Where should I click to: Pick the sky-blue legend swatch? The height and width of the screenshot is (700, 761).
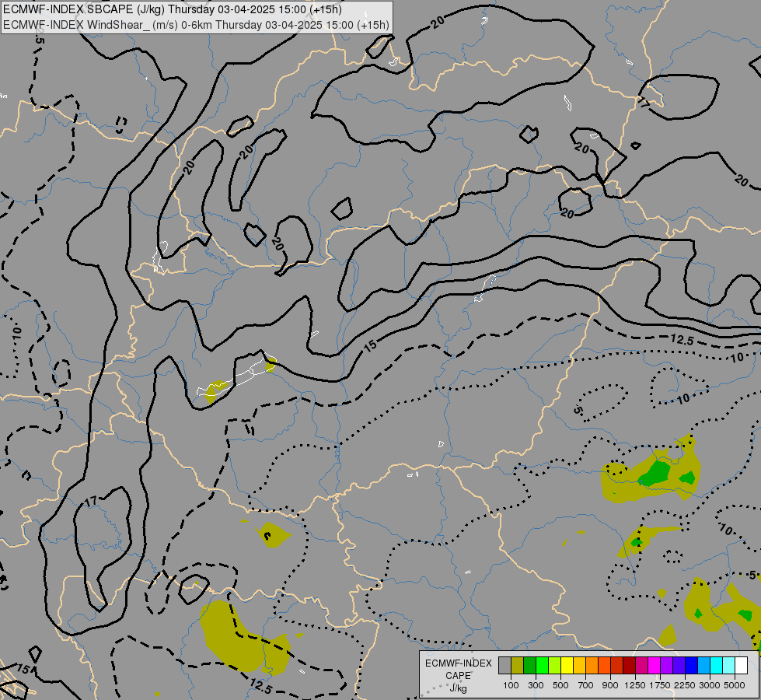click(703, 666)
